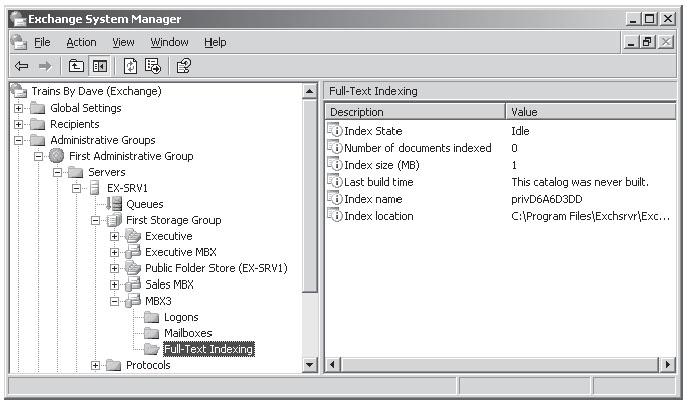Toggle the Show/Hide Console Tree icon
This screenshot has width=687, height=404.
(99, 67)
